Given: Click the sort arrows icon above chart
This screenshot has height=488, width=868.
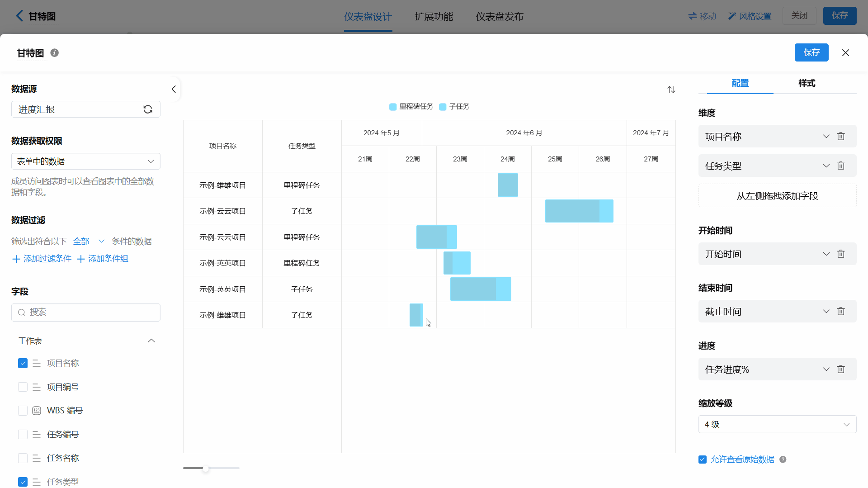Looking at the screenshot, I should 671,90.
